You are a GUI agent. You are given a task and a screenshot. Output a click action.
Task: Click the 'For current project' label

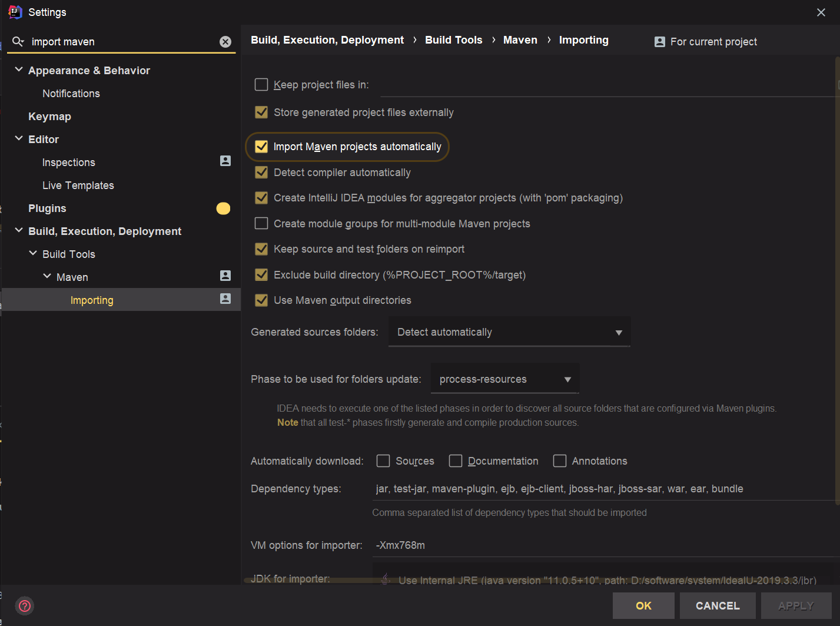[713, 42]
